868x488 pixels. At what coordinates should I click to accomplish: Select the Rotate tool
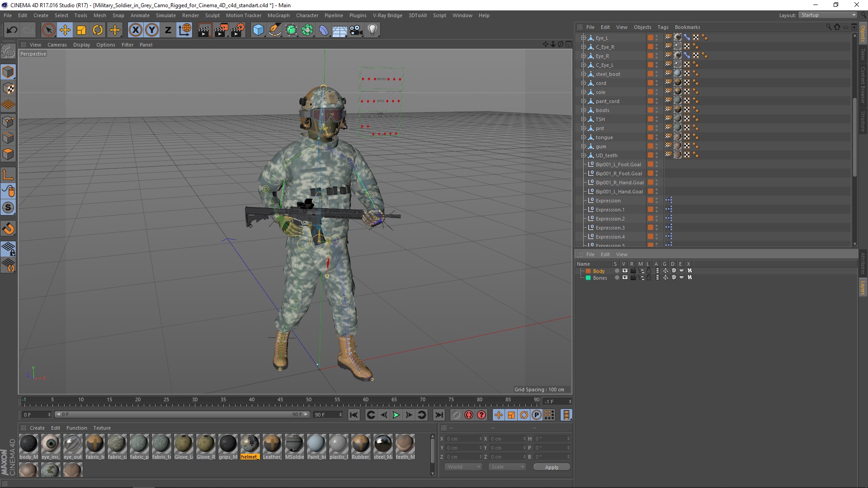click(x=98, y=30)
